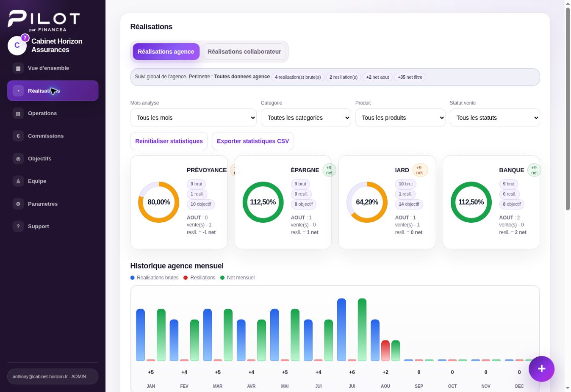This screenshot has width=571, height=392.
Task: Click the Réalisations sidebar icon
Action: [18, 91]
